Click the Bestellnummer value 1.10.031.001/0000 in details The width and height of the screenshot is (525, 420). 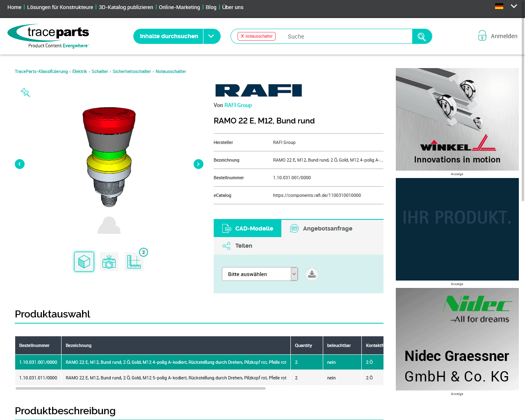[292, 178]
